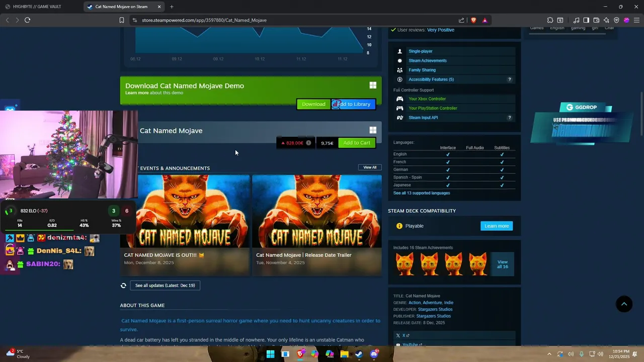Open the browser profile avatar
The height and width of the screenshot is (362, 644).
point(626,20)
